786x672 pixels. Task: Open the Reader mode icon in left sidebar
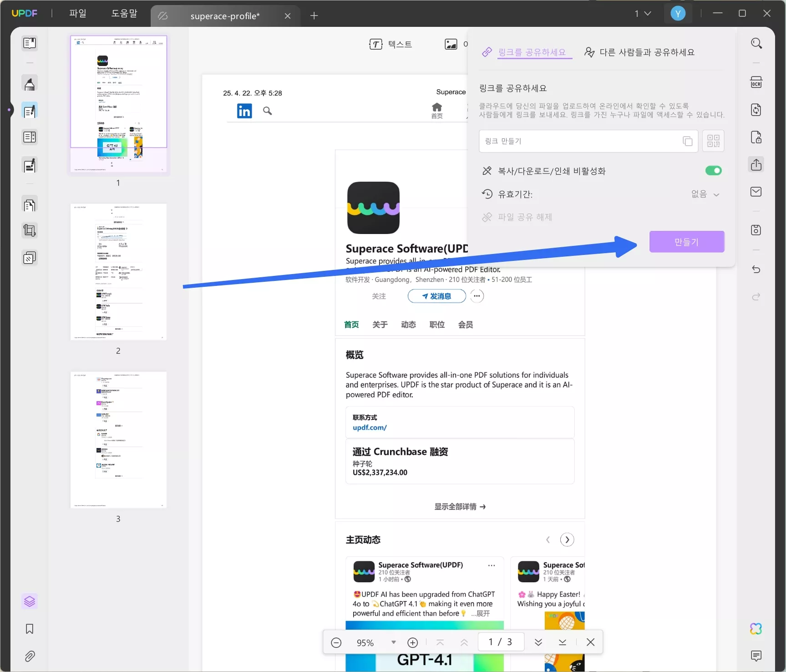point(30,43)
